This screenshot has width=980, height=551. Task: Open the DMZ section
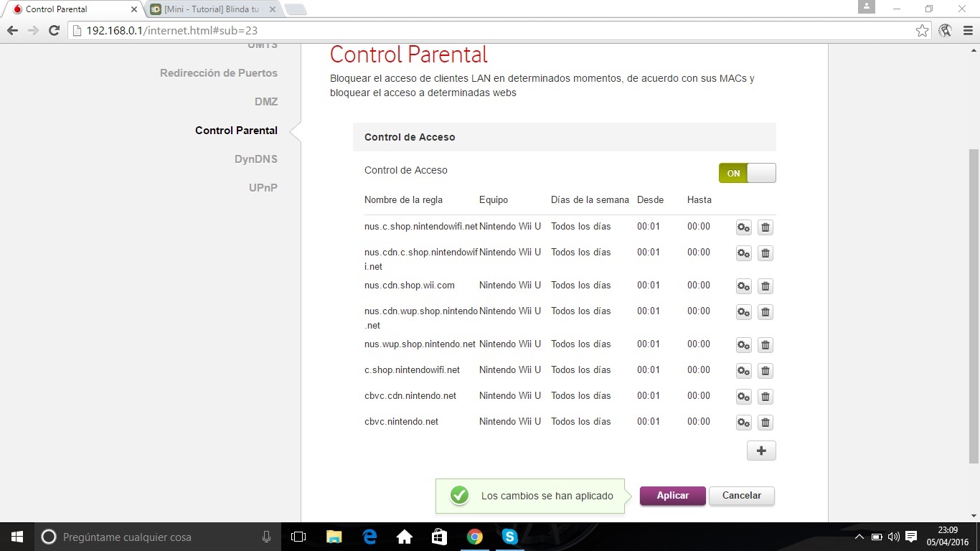[x=266, y=102]
